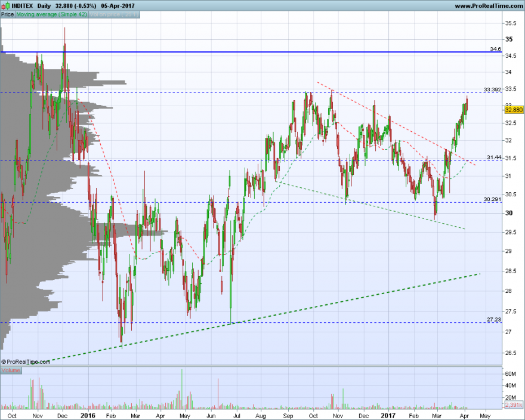This screenshot has width=525, height=420.
Task: Select the 30.291 level label
Action: coord(493,199)
